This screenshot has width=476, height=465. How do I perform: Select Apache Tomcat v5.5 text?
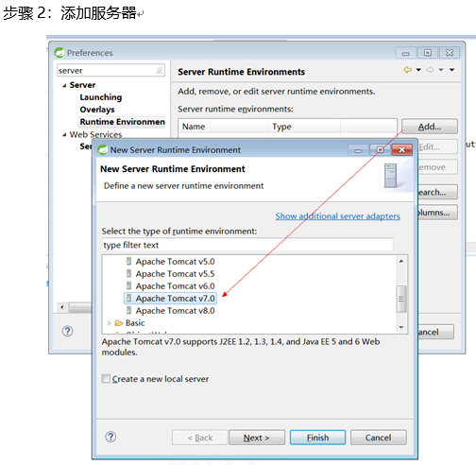(176, 274)
